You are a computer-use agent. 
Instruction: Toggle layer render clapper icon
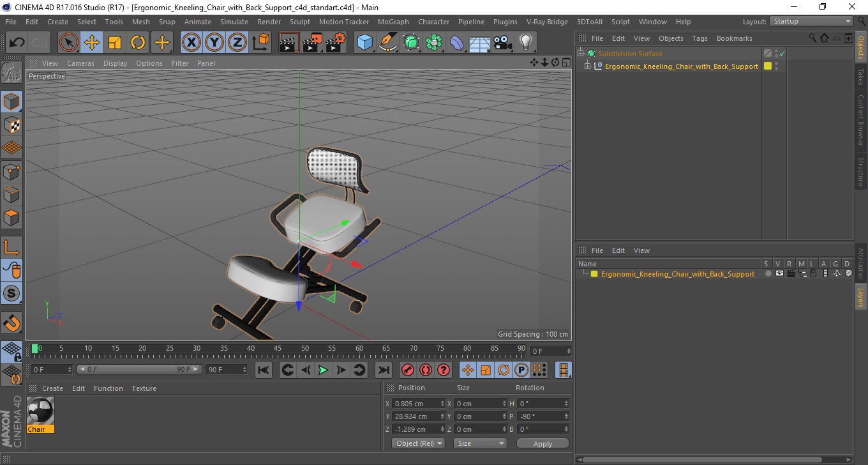pos(791,273)
